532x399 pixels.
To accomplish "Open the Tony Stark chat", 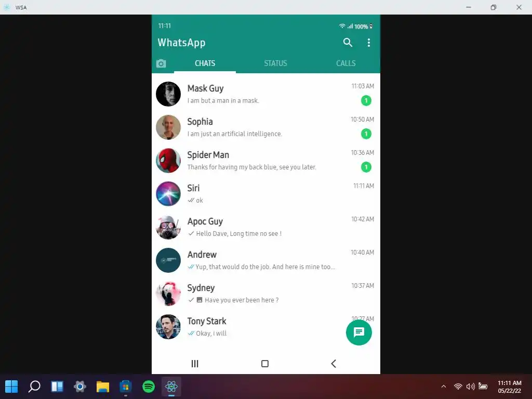I will 266,327.
